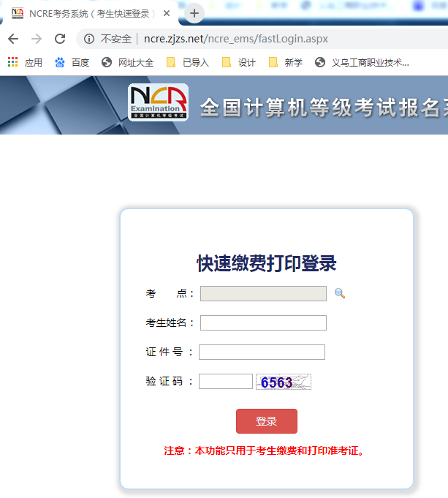This screenshot has width=448, height=498.
Task: Expand the 新学 bookmark folder
Action: 286,63
